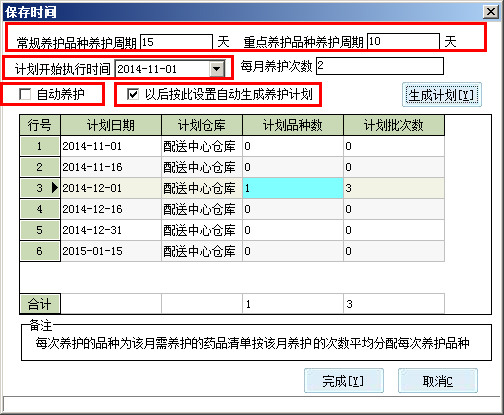Click the 计划品种数 column header
The height and width of the screenshot is (415, 504).
pos(293,125)
